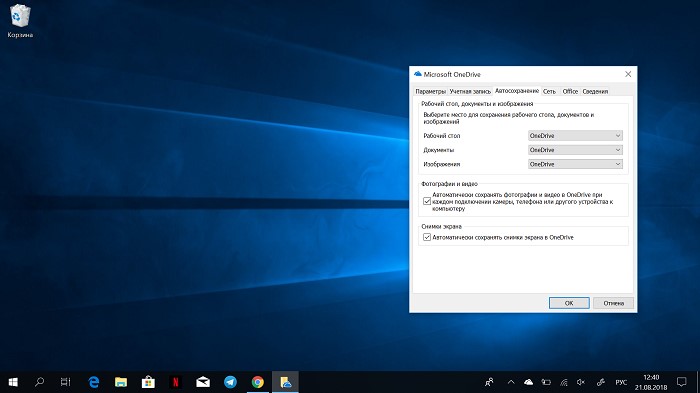Screen dimensions: 700x393
Task: Open Microsoft Store from taskbar
Action: (148, 382)
